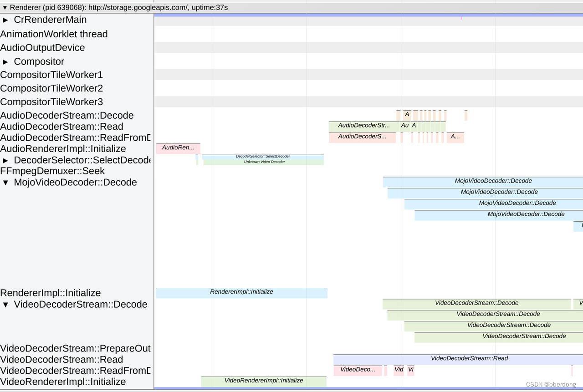The width and height of the screenshot is (583, 392).
Task: Click the lowest fully labeled MojoVideoDecoder::Decode slice
Action: pyautogui.click(x=499, y=215)
